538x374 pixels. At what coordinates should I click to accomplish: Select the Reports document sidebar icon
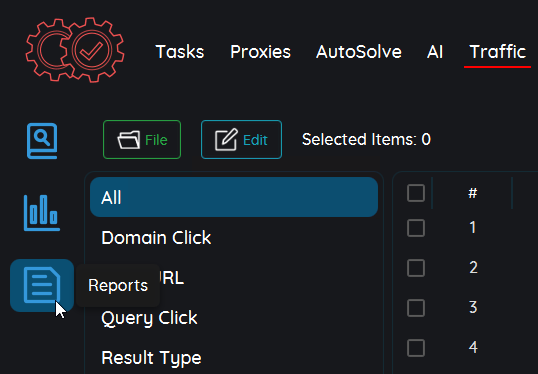click(x=42, y=285)
